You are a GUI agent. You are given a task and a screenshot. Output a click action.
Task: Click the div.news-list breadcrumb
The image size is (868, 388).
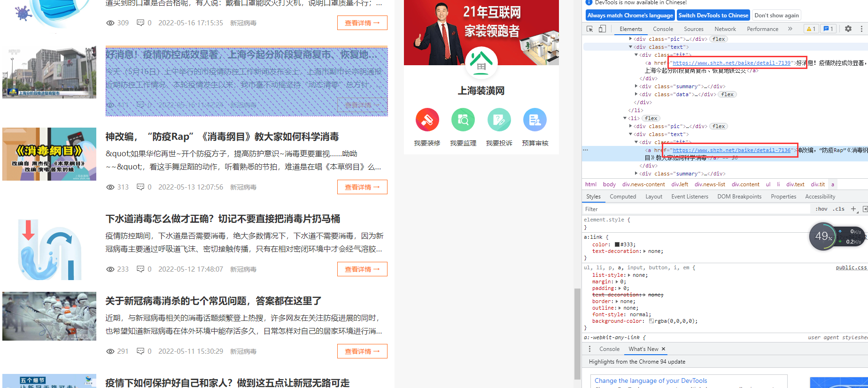click(710, 184)
